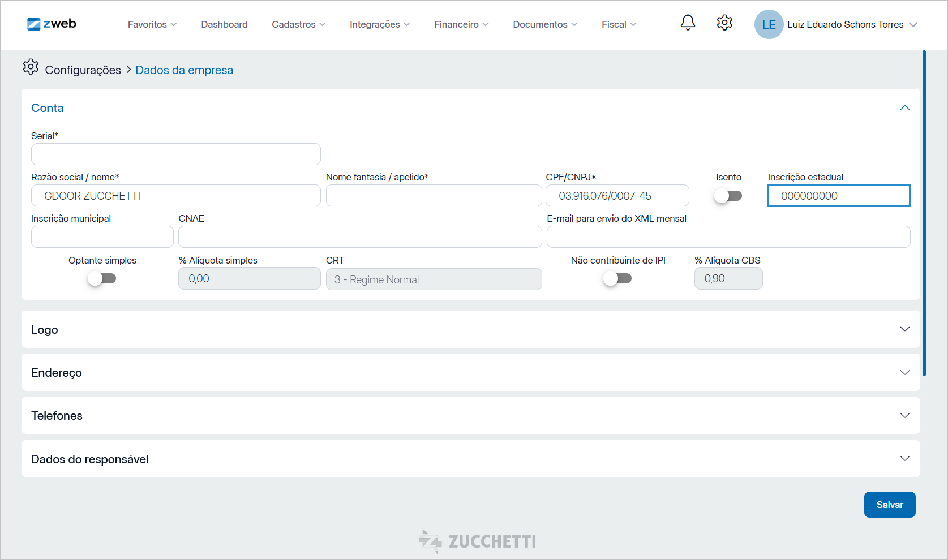
Task: Open the CRT Regime Normal dropdown
Action: 434,279
